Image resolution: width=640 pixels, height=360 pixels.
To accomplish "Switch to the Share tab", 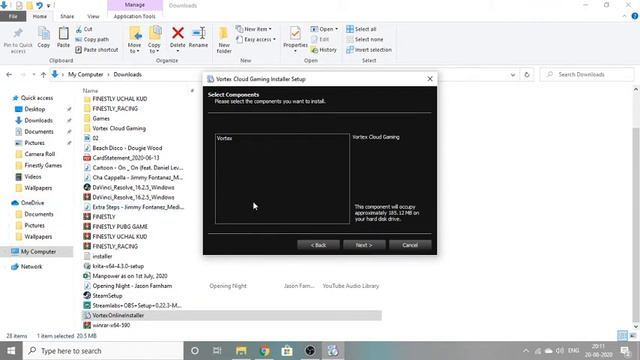I will pyautogui.click(x=67, y=16).
